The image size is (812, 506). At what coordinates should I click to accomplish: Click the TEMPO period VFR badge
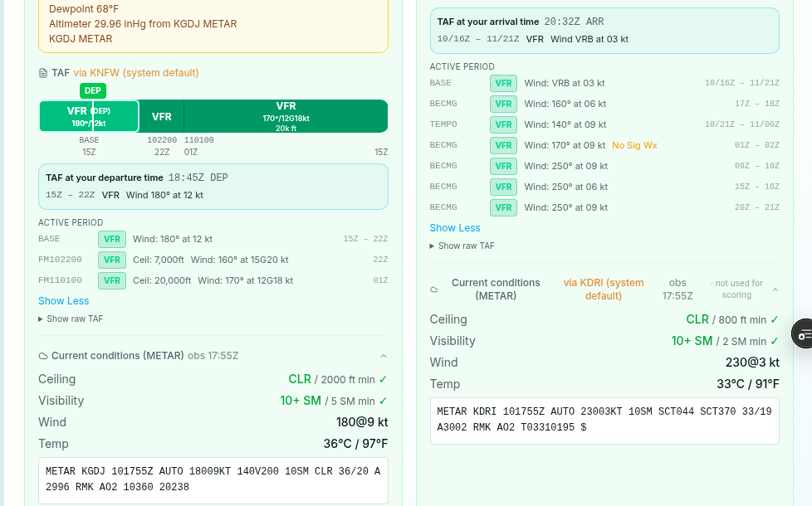tap(503, 124)
